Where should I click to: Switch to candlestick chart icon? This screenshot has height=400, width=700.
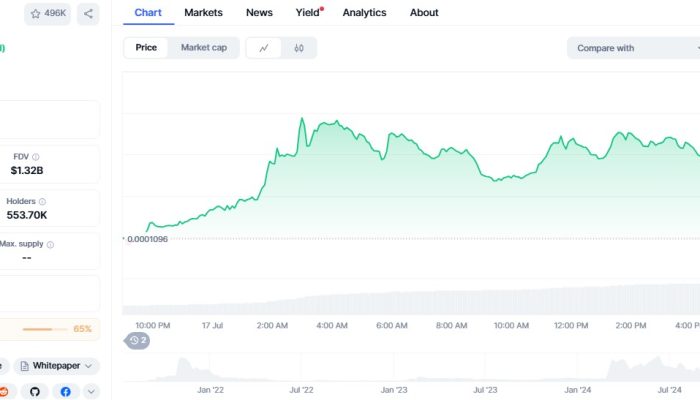(x=299, y=48)
